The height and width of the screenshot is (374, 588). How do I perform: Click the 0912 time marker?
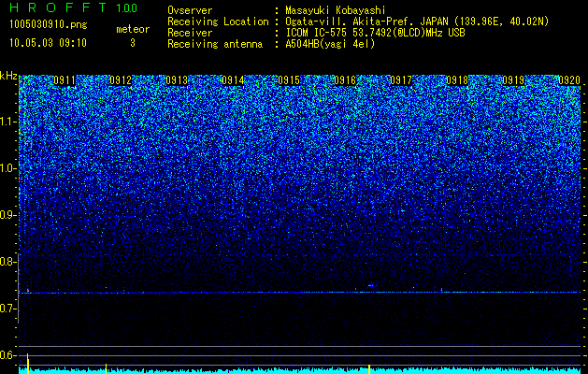pyautogui.click(x=121, y=80)
